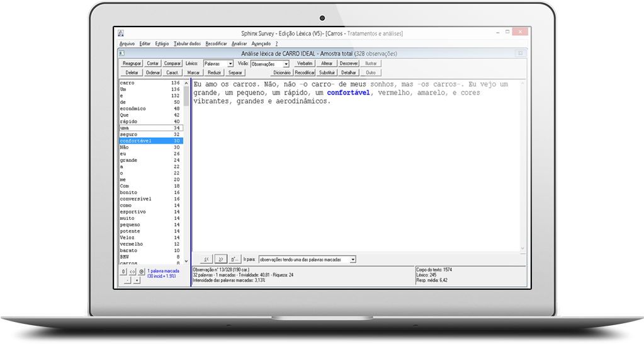
Task: Click the Verbatim button
Action: coord(305,64)
